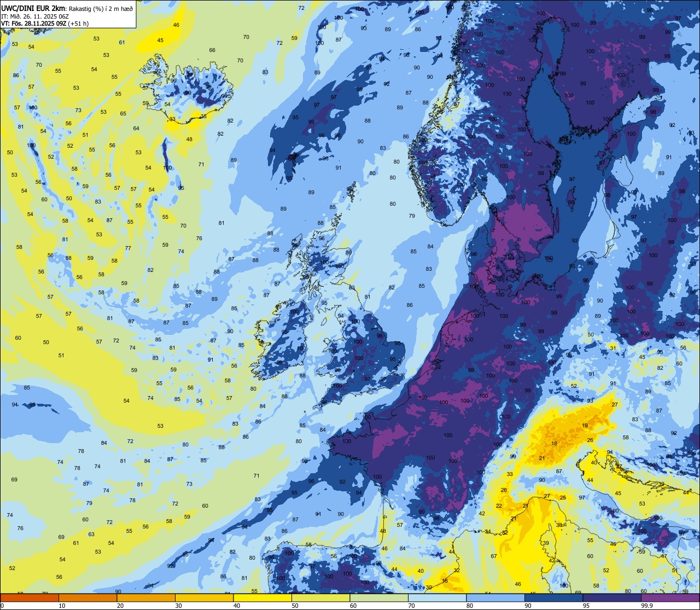Select the 20–30 legend color band

(146, 597)
